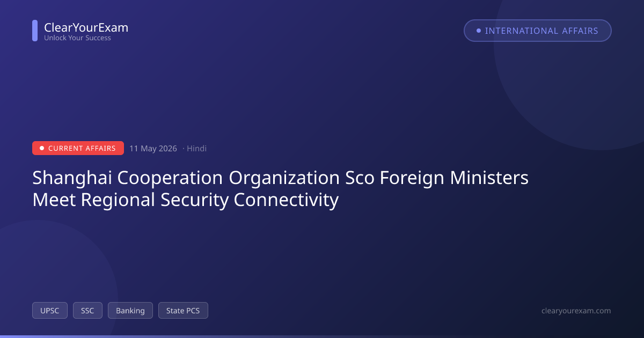The image size is (644, 338).
Task: Click the Unlock Your Success tagline
Action: (x=77, y=38)
